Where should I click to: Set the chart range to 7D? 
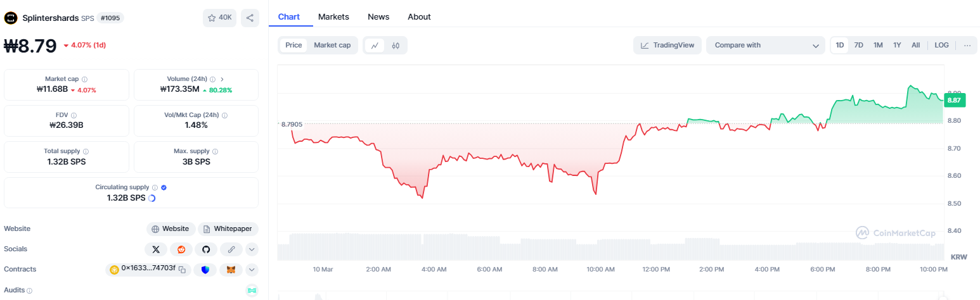pyautogui.click(x=858, y=45)
